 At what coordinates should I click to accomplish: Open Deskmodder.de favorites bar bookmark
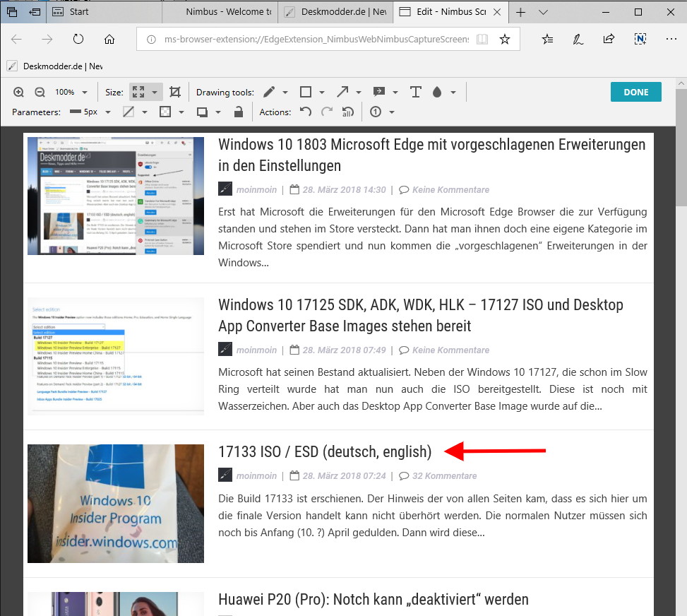(x=55, y=66)
